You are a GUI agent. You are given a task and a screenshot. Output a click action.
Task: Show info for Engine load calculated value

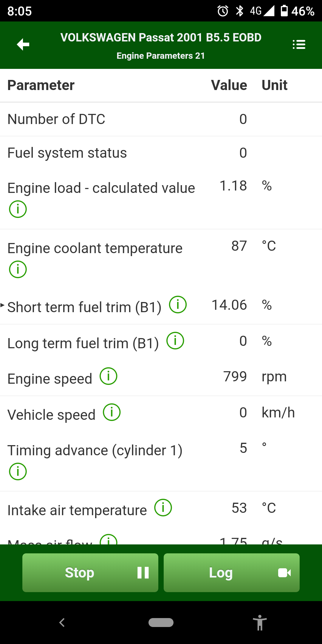pos(18,209)
